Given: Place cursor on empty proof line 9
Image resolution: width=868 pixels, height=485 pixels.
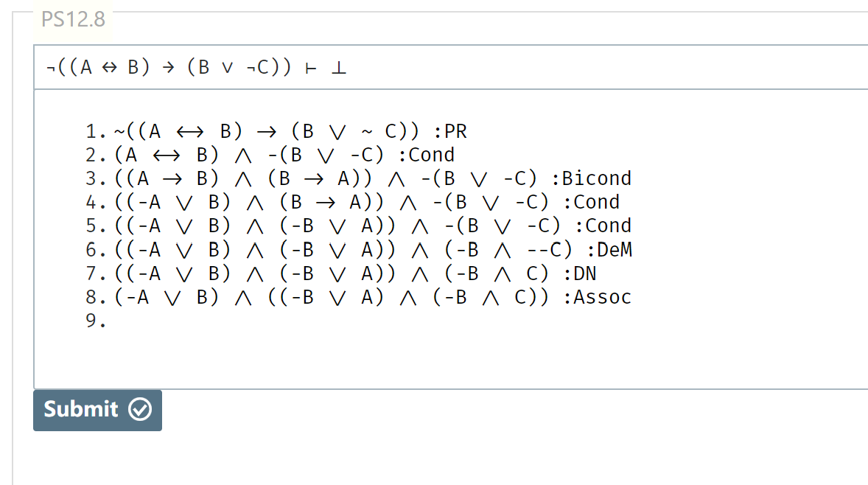Looking at the screenshot, I should pyautogui.click(x=222, y=321).
